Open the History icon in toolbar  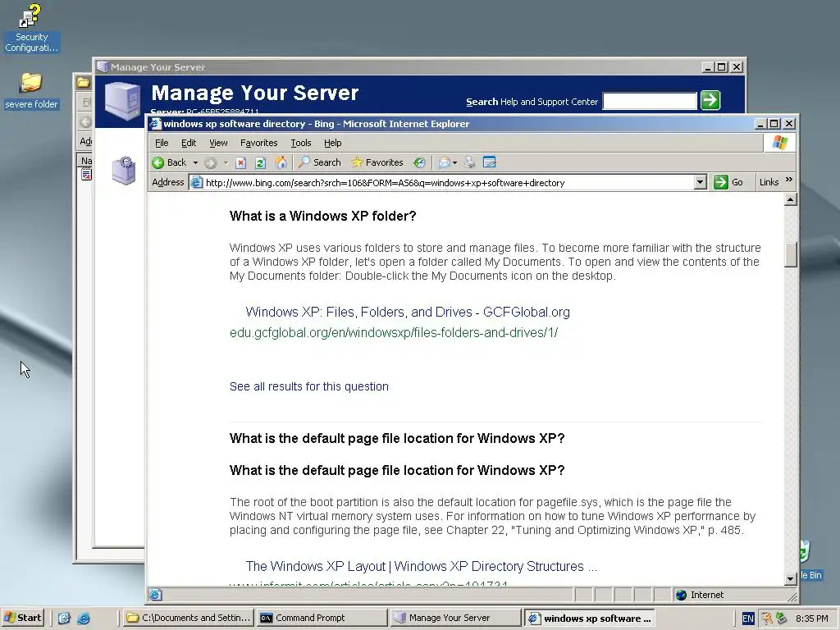pos(419,163)
